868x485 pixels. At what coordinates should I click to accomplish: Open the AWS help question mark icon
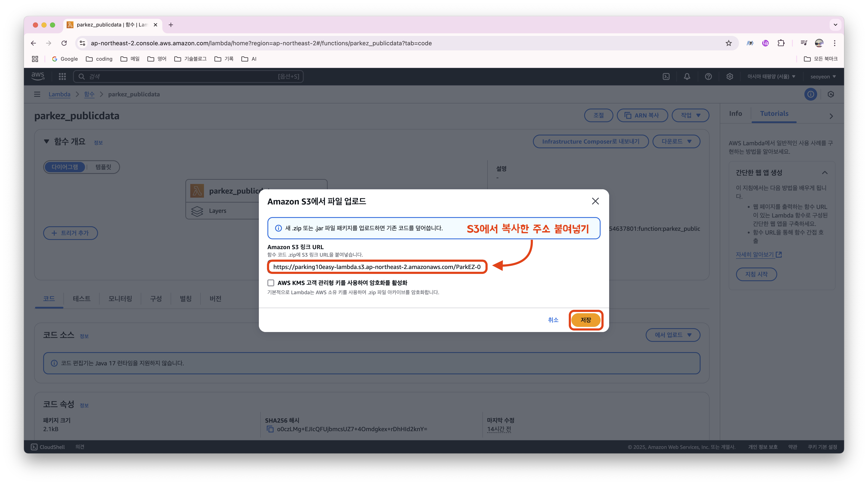coord(708,76)
